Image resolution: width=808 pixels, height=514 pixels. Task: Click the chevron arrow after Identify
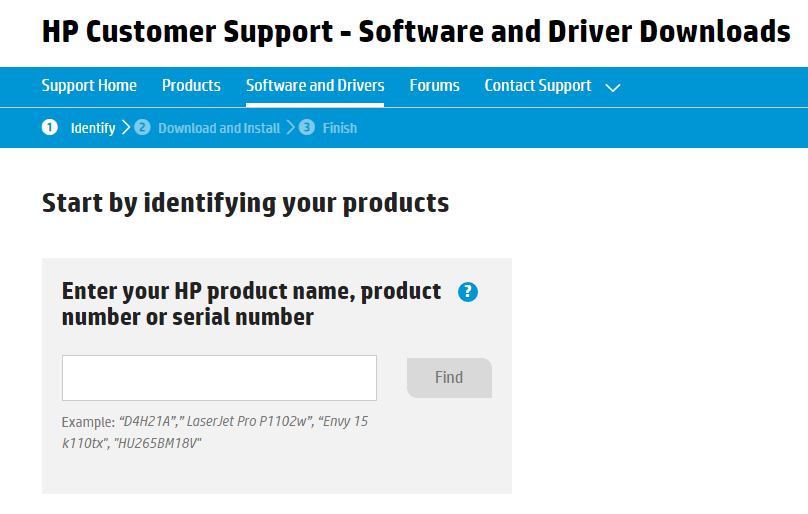(x=126, y=127)
